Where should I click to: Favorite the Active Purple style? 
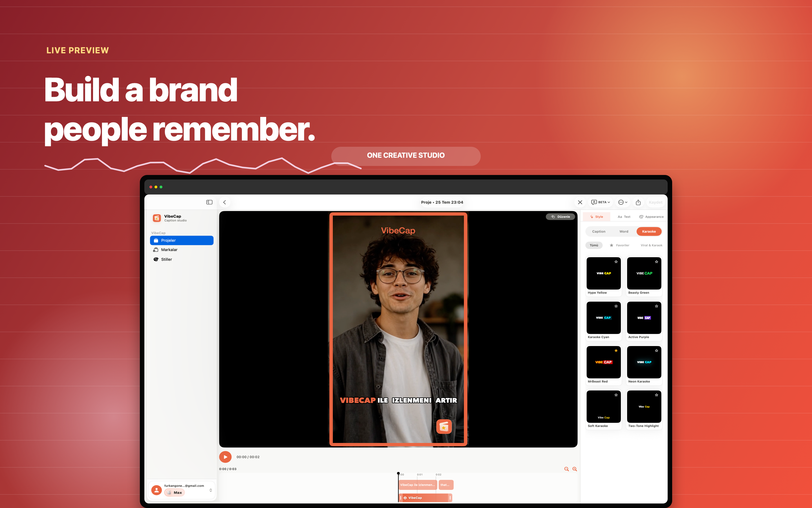coord(657,306)
